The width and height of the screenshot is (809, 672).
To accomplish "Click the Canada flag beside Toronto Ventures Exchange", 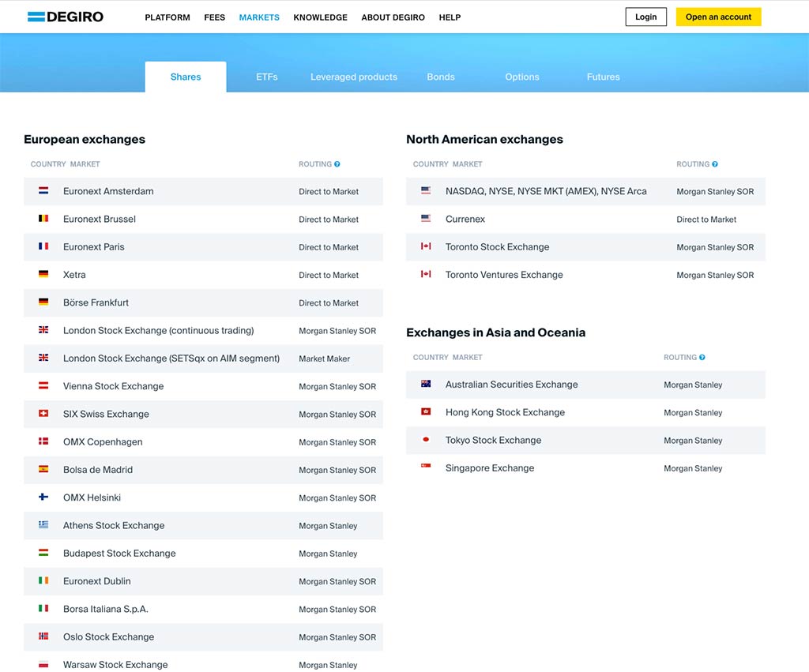I will tap(426, 274).
